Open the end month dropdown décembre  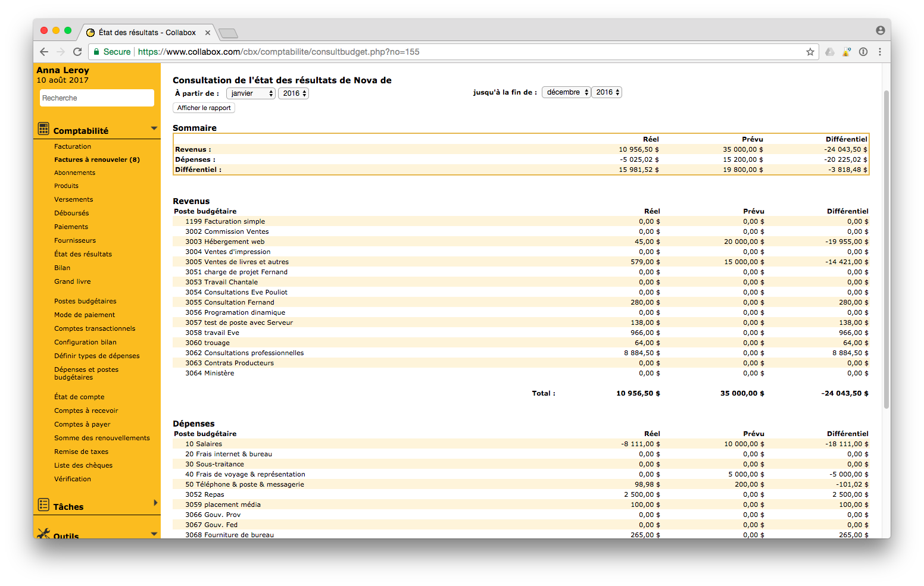pos(566,92)
